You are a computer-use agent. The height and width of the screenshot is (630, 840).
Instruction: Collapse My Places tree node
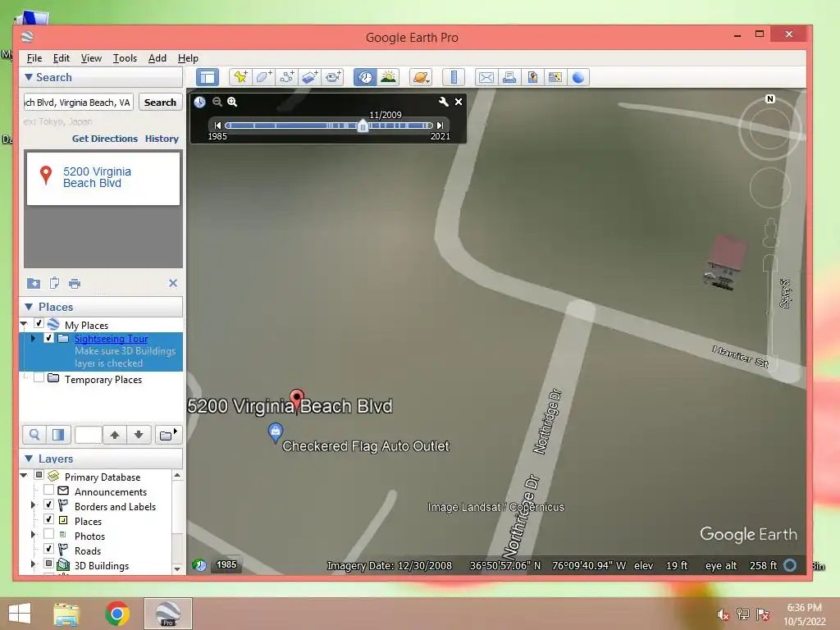coord(24,323)
